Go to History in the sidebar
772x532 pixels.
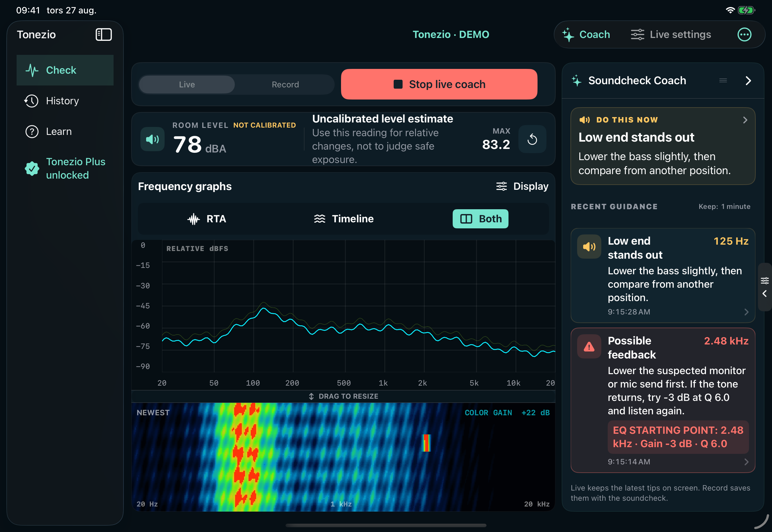click(x=65, y=101)
